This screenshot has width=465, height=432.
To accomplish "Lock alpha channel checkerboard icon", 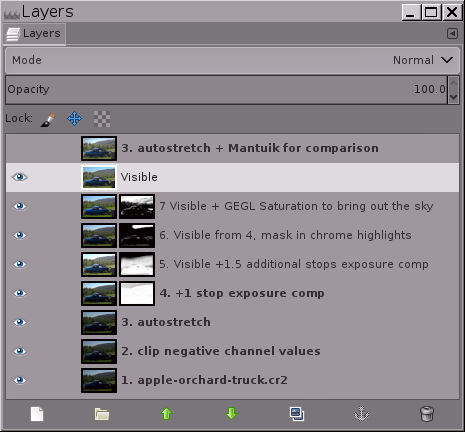I will coord(102,119).
